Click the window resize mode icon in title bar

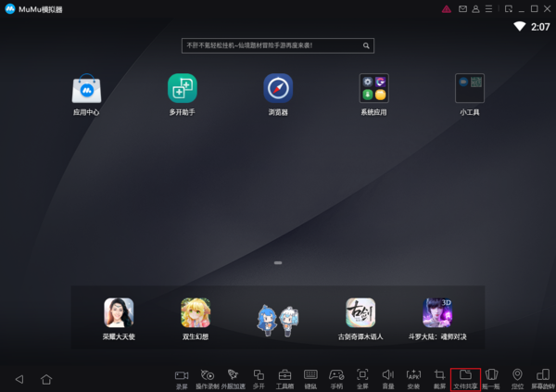[x=509, y=9]
